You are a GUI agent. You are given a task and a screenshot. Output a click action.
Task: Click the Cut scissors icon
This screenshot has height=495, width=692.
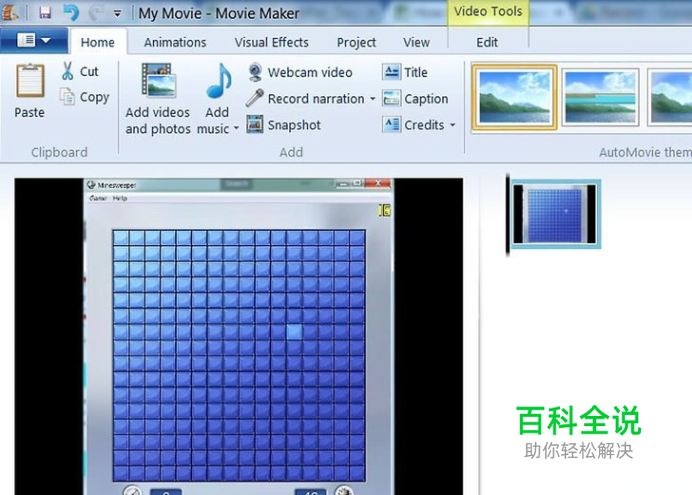(x=68, y=71)
